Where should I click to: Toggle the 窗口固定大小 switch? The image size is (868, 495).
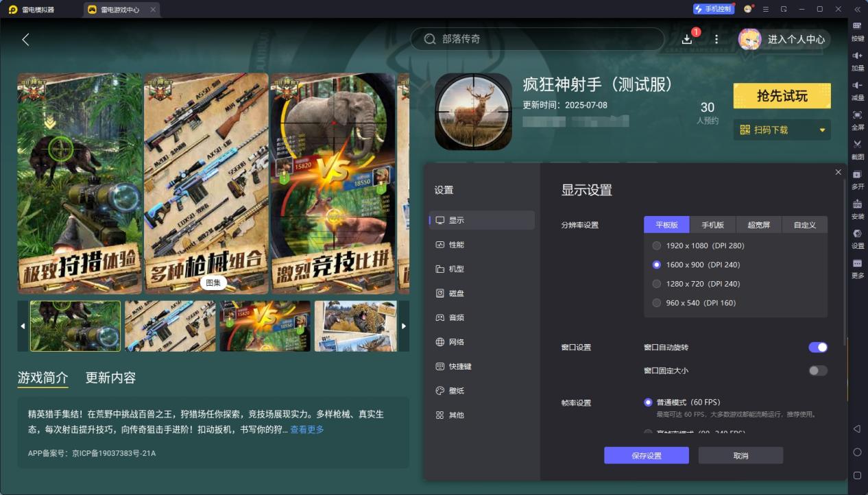818,370
